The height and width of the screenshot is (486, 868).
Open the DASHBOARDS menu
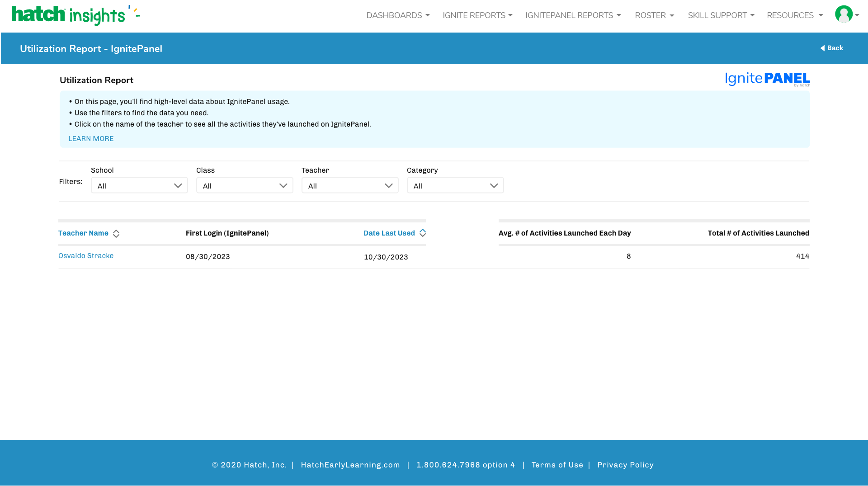point(398,15)
